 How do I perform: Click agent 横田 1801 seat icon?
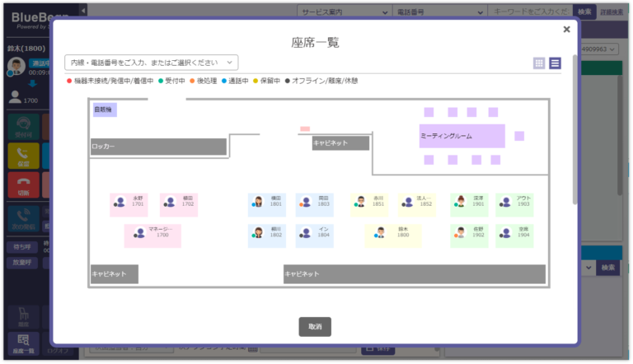(258, 203)
